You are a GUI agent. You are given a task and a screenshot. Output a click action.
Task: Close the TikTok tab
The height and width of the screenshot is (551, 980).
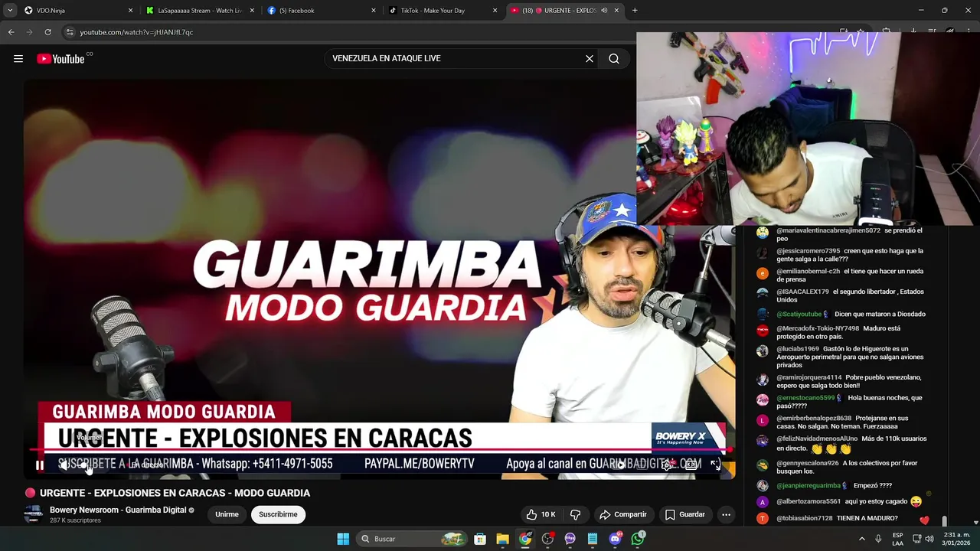coord(495,11)
